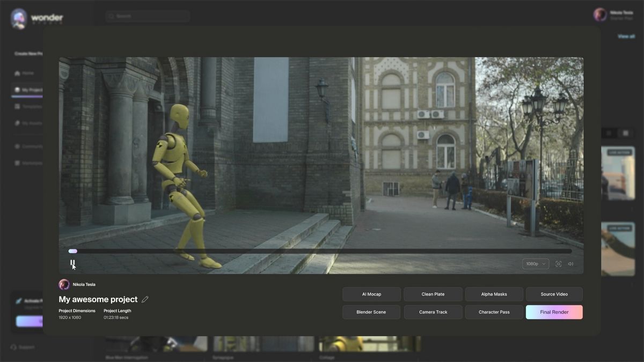The height and width of the screenshot is (362, 644).
Task: Open the profile avatar in the top right
Action: point(600,15)
